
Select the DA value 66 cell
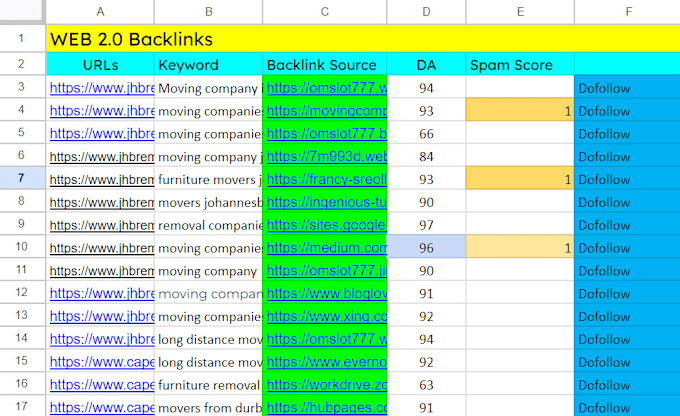pyautogui.click(x=426, y=134)
